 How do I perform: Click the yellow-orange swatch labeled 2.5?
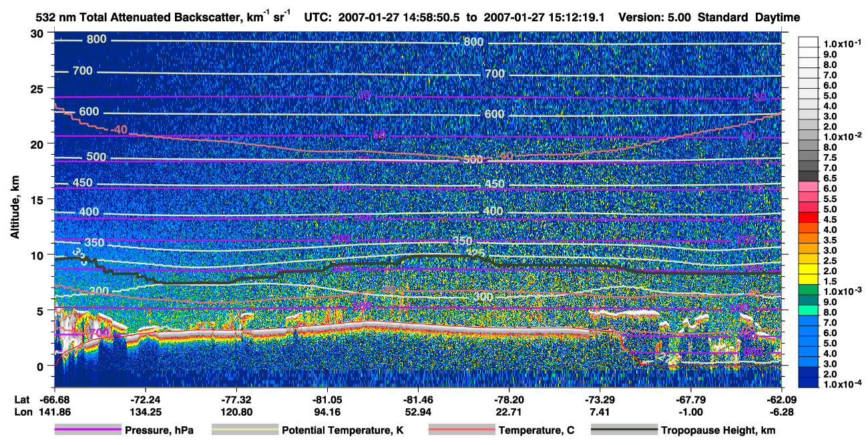[x=808, y=258]
